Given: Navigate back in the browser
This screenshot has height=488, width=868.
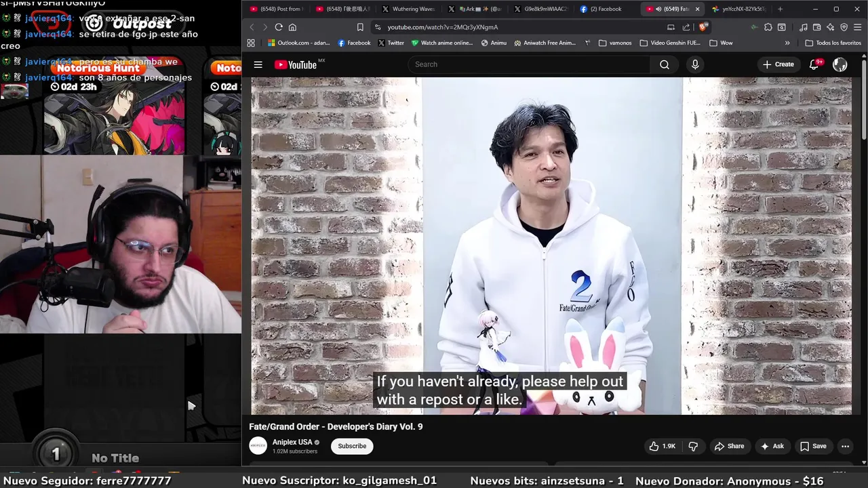Looking at the screenshot, I should [x=252, y=27].
